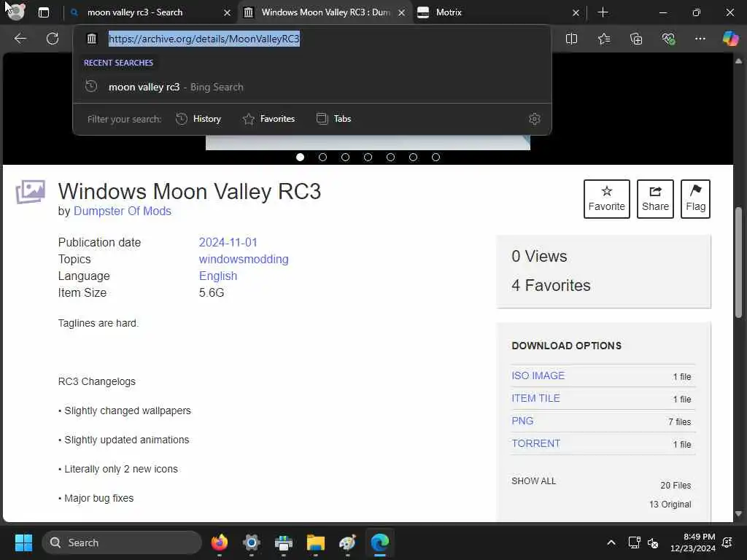Open the printer app in taskbar

[x=284, y=542]
